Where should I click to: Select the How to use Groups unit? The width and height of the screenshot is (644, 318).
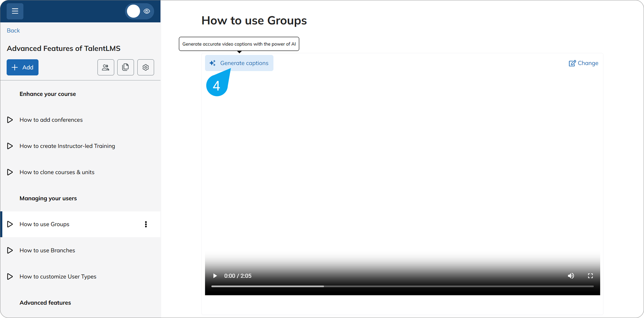click(x=81, y=224)
